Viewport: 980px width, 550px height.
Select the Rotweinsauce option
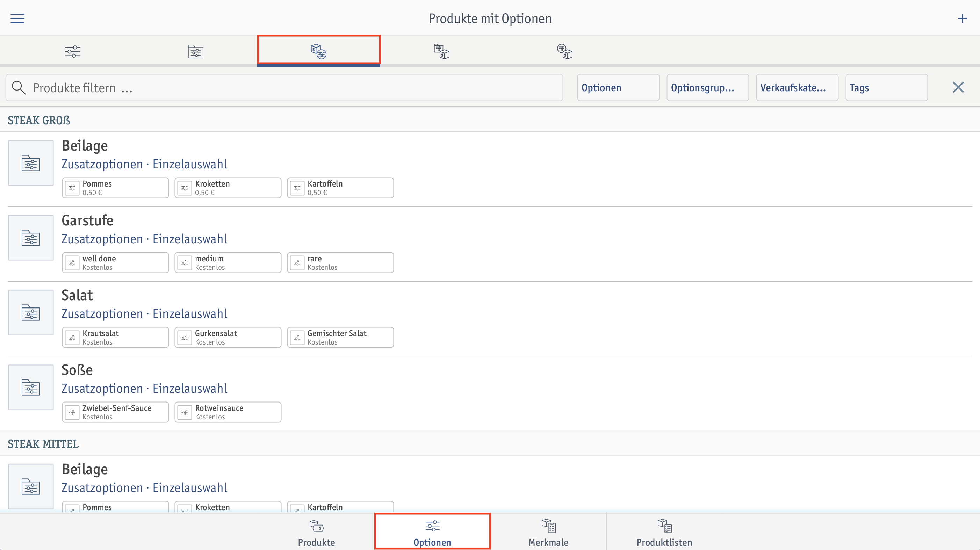pos(228,412)
